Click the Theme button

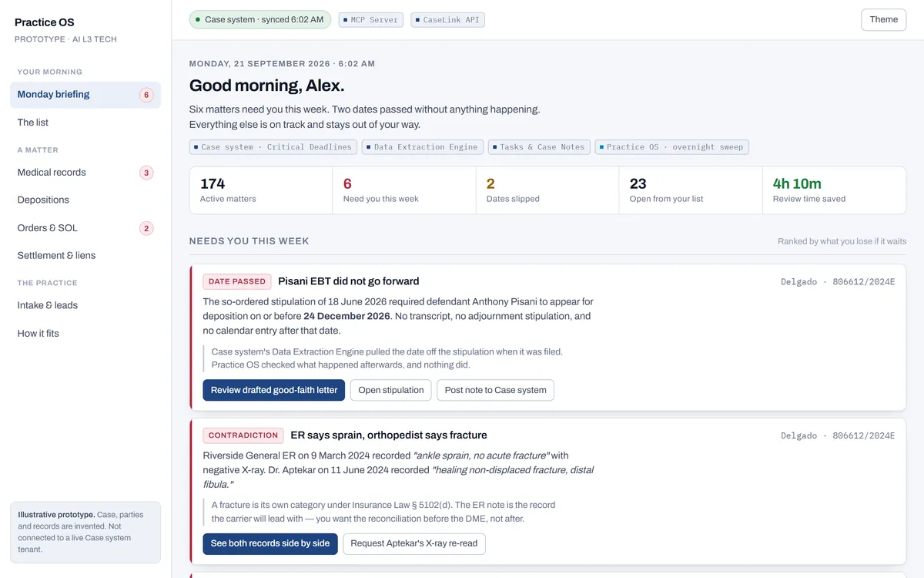click(x=884, y=20)
